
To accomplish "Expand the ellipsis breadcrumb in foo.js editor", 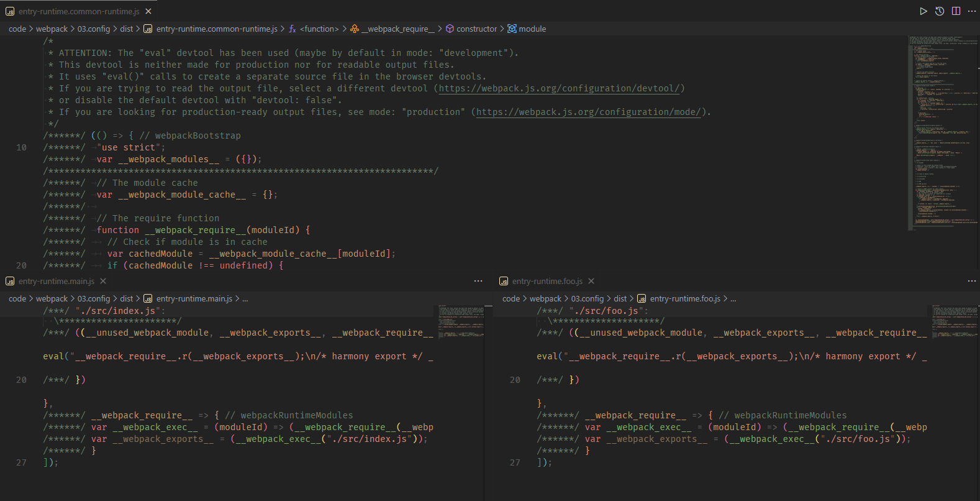I will point(733,298).
